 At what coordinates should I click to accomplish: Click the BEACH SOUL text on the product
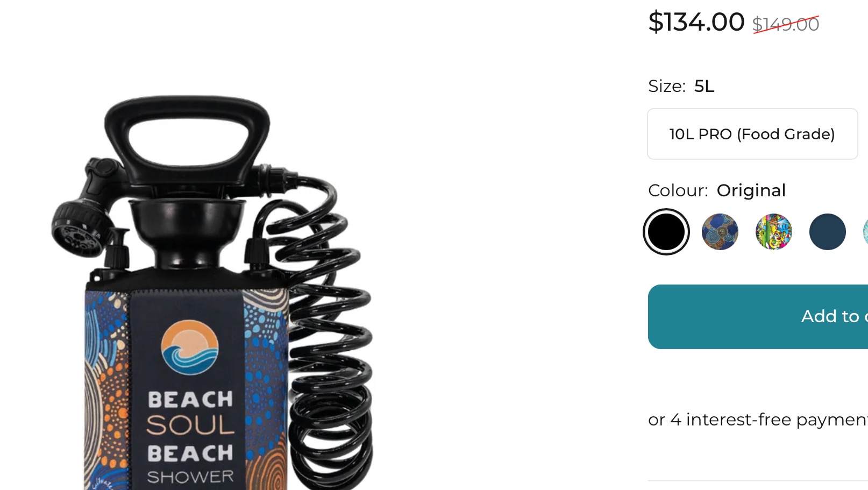(x=190, y=413)
